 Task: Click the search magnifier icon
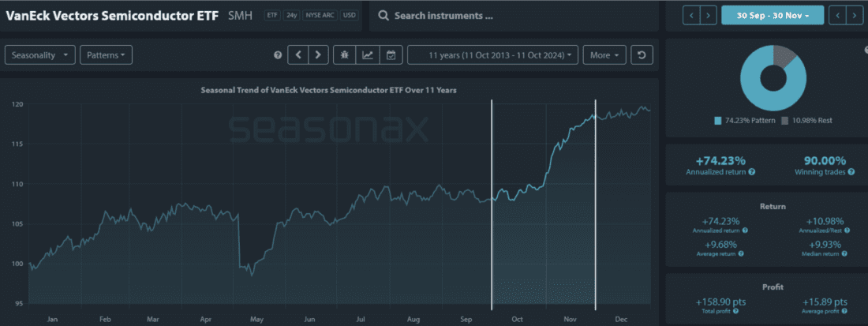point(382,16)
